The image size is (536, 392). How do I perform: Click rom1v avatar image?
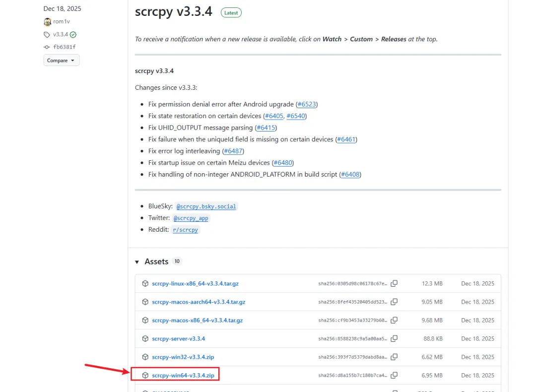tap(47, 21)
